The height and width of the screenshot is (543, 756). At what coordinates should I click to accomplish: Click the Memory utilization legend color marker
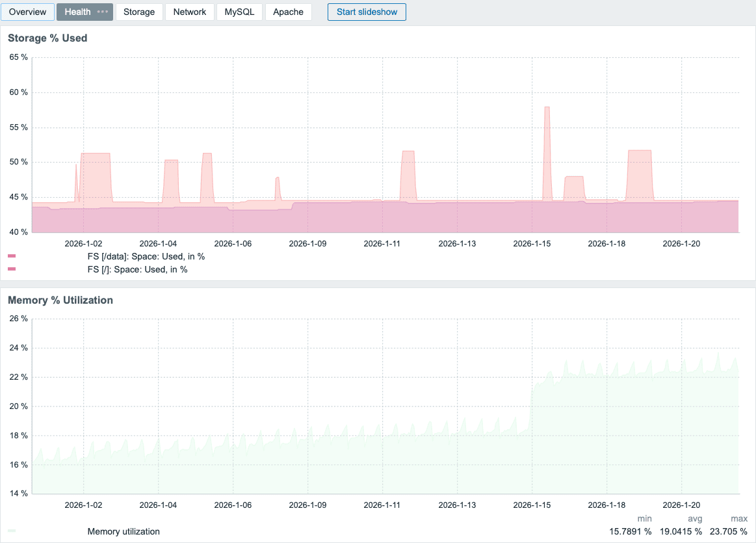click(x=12, y=531)
